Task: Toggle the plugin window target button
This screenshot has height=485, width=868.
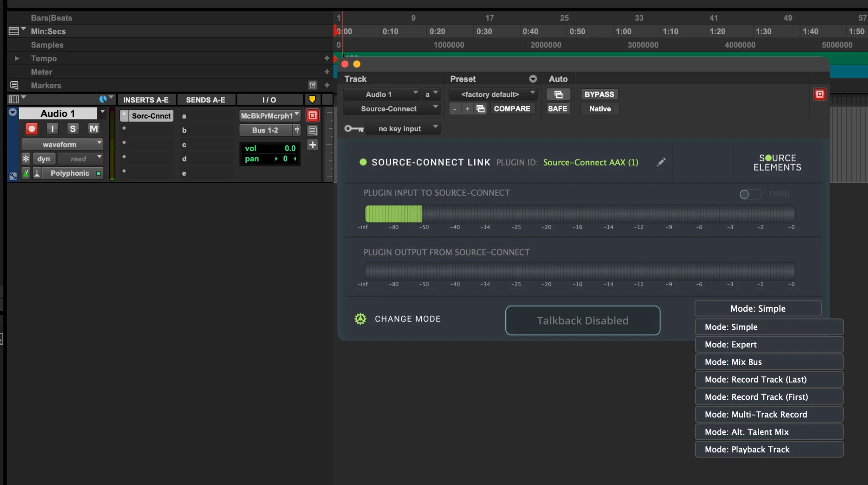Action: [820, 94]
